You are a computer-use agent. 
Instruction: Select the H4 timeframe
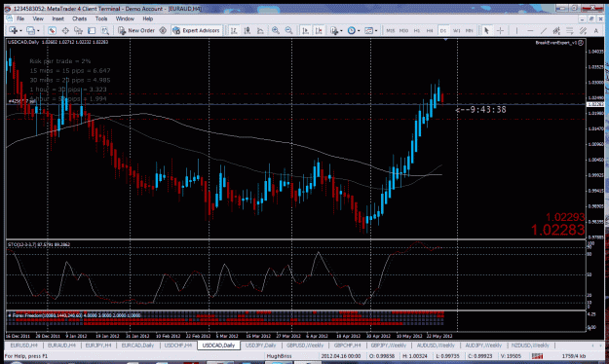[x=430, y=30]
